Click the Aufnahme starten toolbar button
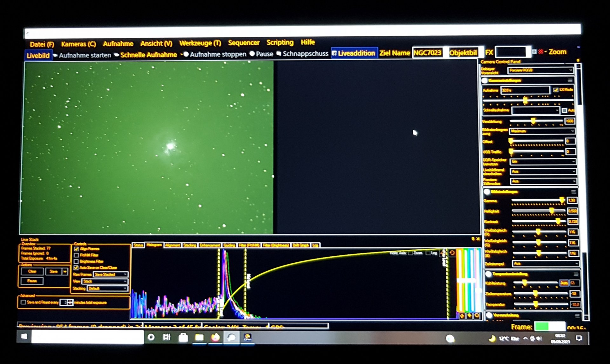The width and height of the screenshot is (610, 364). click(x=82, y=55)
